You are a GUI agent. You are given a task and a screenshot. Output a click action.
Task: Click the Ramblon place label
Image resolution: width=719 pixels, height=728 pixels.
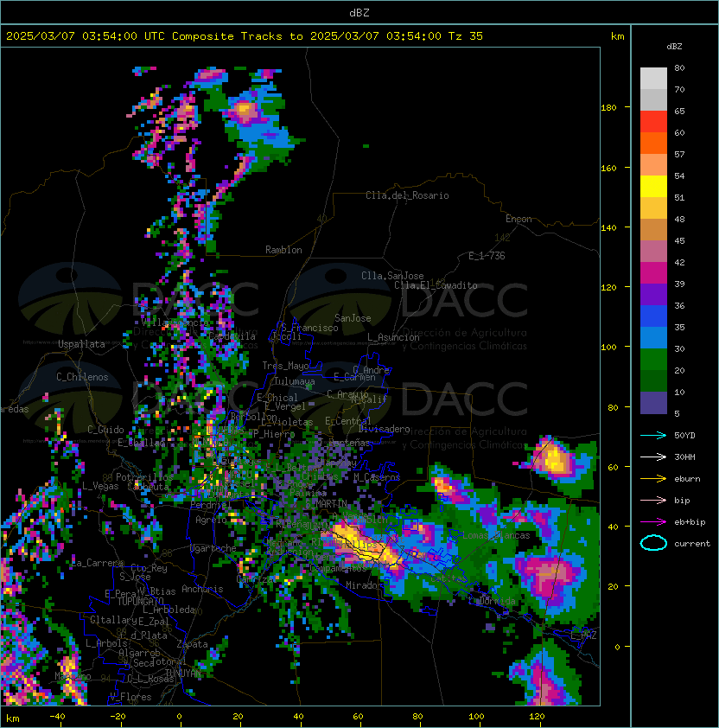click(283, 250)
